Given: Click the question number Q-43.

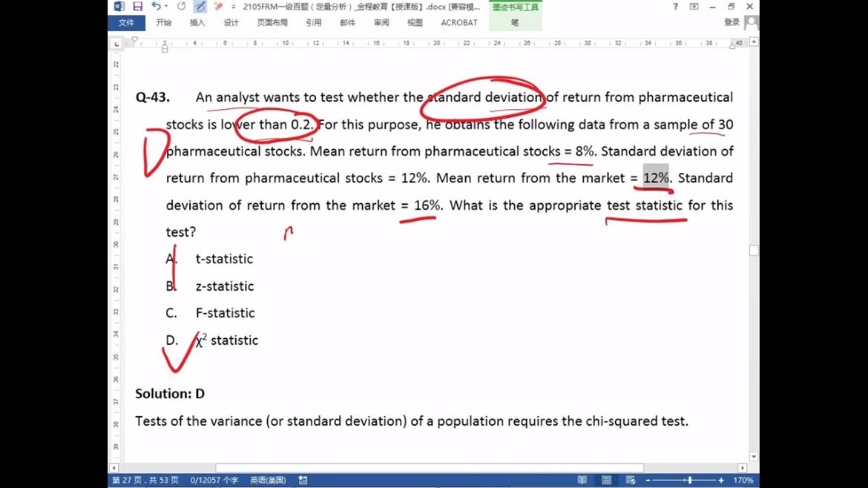Looking at the screenshot, I should pyautogui.click(x=152, y=97).
